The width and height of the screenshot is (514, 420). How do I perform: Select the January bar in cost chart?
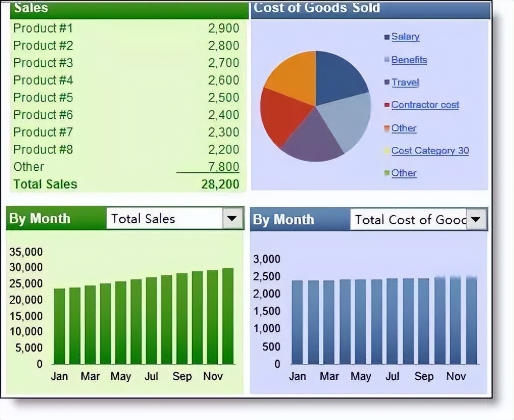(x=297, y=322)
